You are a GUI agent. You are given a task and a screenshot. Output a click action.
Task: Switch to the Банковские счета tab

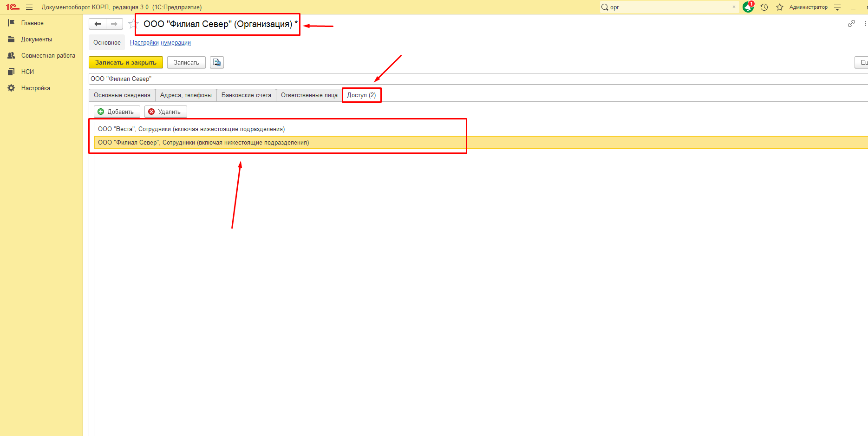tap(246, 95)
